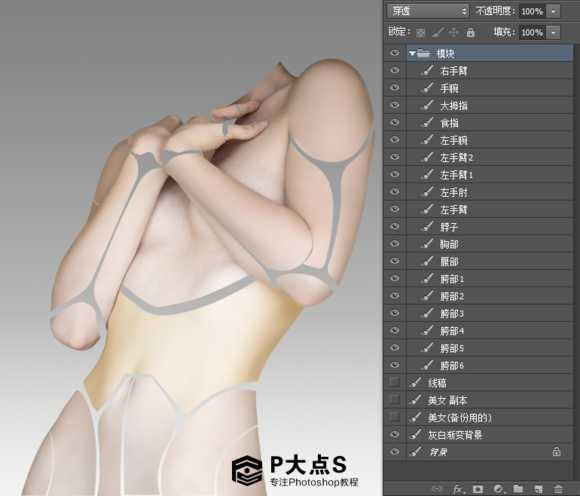Screen dimensions: 580x496
Task: Collapse the 模块 layer group
Action: click(x=412, y=54)
